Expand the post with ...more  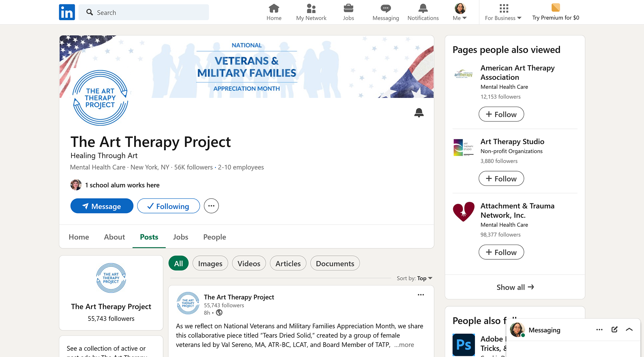point(404,345)
